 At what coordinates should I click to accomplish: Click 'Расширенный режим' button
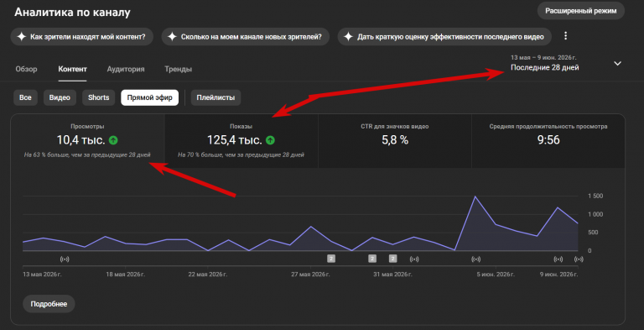[x=581, y=11]
